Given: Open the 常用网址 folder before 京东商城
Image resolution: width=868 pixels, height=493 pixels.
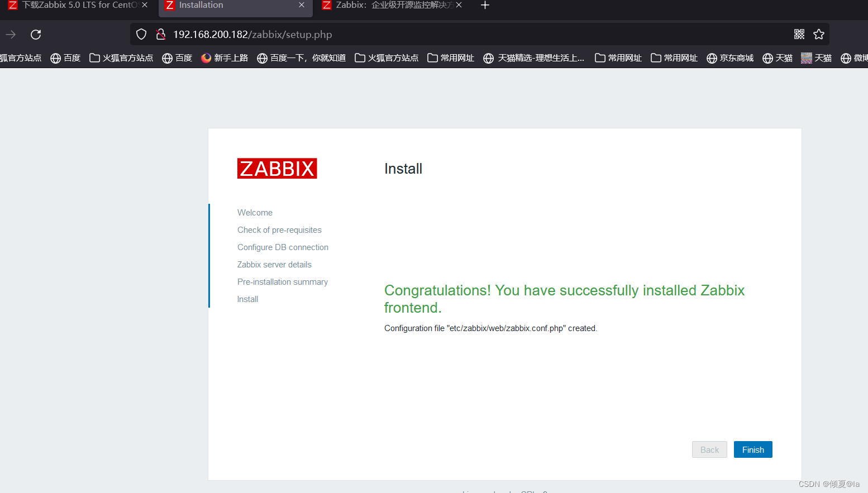Looking at the screenshot, I should [674, 58].
